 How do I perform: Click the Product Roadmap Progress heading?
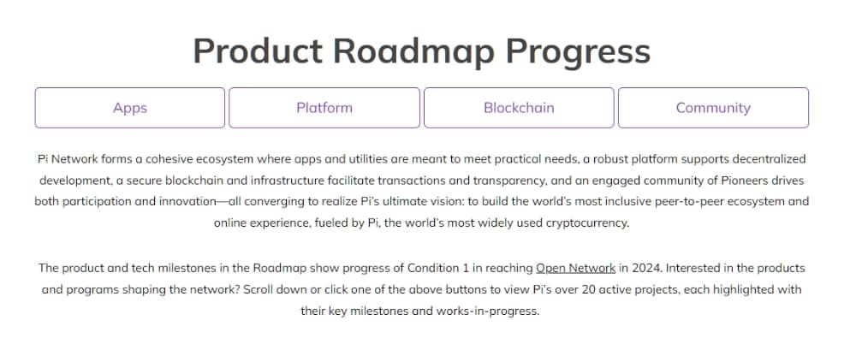pos(422,50)
